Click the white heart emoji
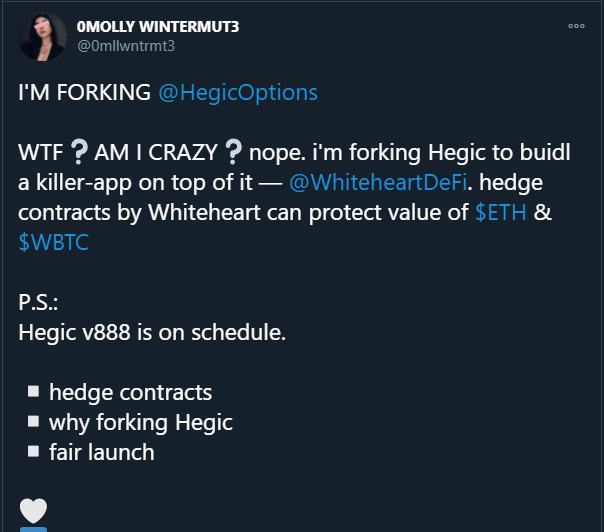 (x=34, y=511)
